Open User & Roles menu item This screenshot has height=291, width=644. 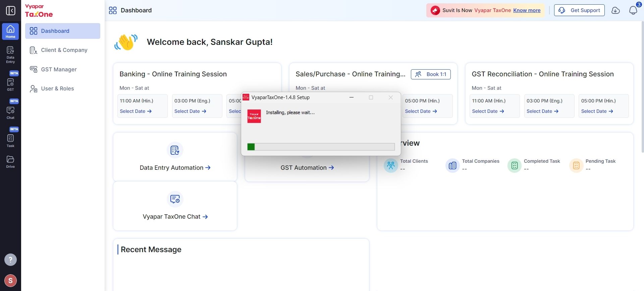point(63,88)
